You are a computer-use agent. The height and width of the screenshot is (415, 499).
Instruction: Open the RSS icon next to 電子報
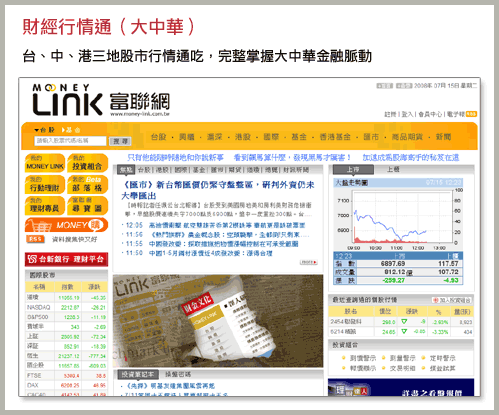click(471, 114)
